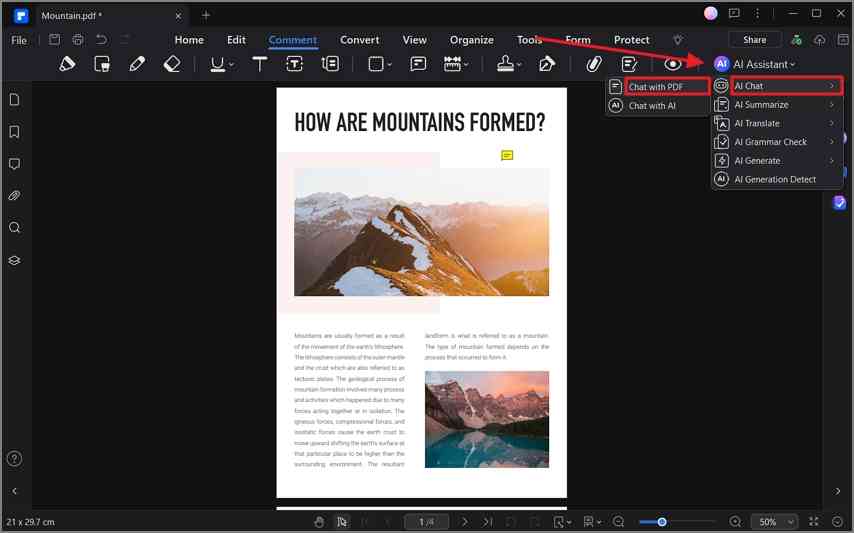Select AI Generation Detect entry
The height and width of the screenshot is (533, 854).
[777, 179]
